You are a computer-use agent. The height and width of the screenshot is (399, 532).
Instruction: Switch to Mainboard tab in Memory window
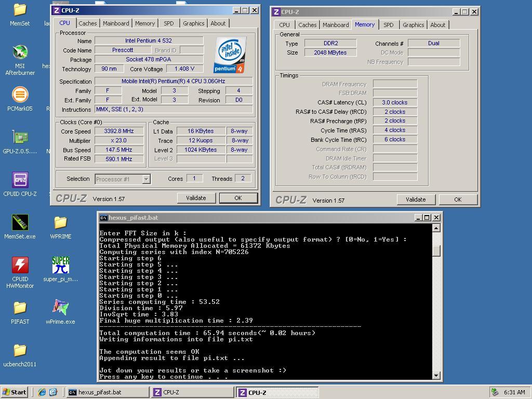click(x=336, y=25)
